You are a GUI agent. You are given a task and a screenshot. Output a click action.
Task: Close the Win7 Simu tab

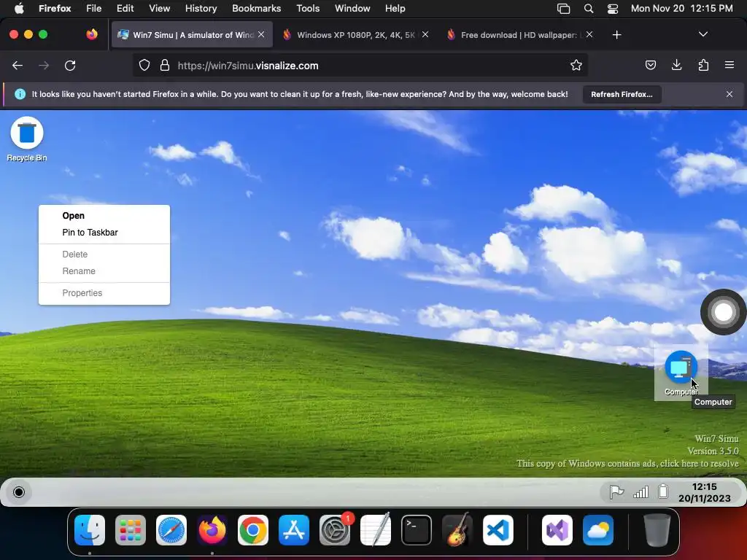261,34
